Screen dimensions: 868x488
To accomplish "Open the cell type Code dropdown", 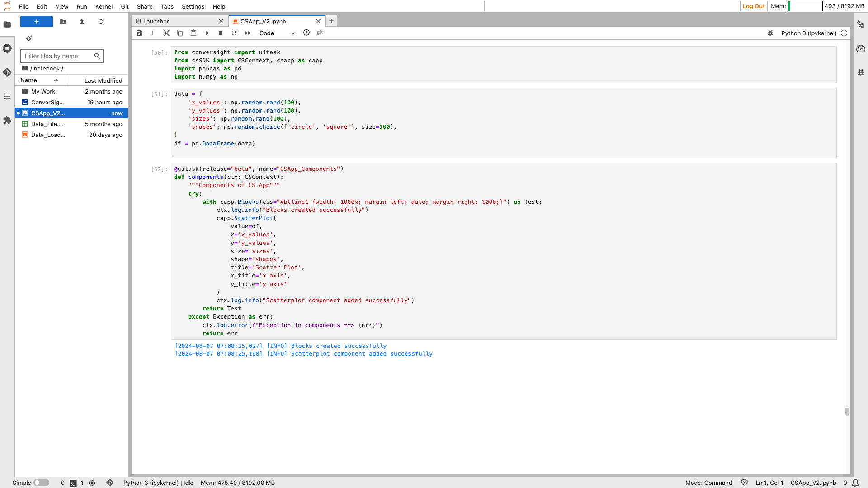I will 277,33.
